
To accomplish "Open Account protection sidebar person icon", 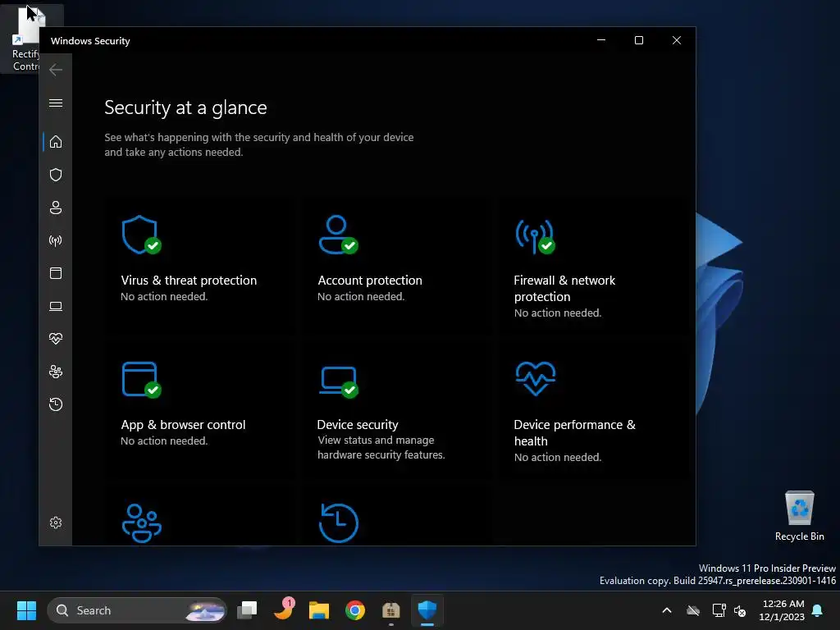I will coord(56,208).
